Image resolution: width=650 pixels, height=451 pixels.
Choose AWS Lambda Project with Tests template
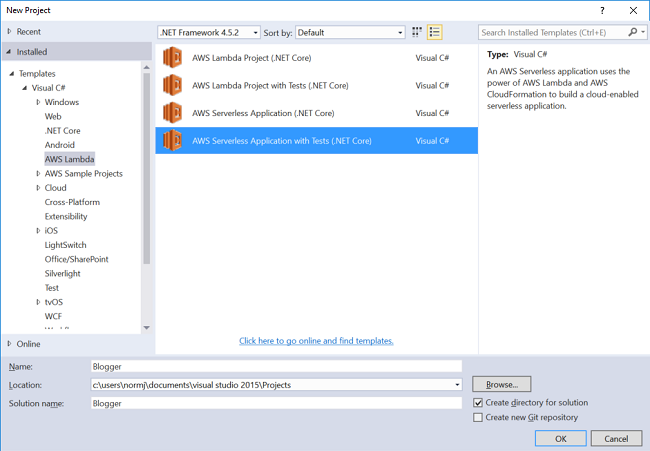tap(317, 85)
